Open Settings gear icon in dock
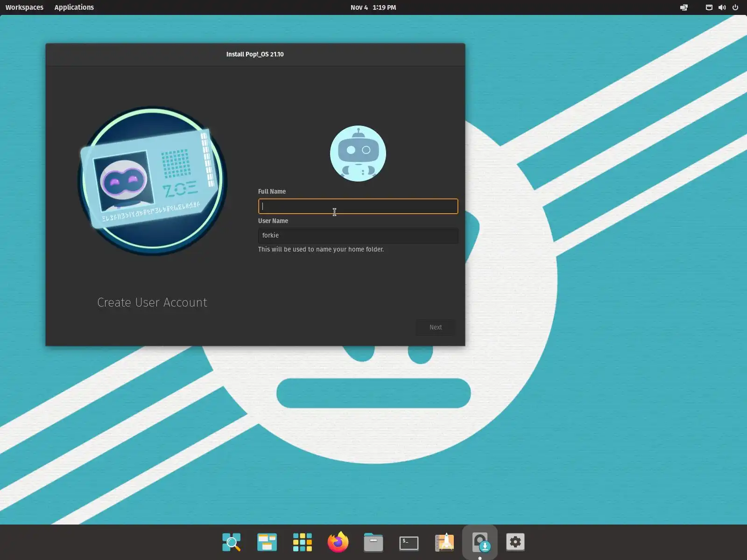 pyautogui.click(x=515, y=542)
